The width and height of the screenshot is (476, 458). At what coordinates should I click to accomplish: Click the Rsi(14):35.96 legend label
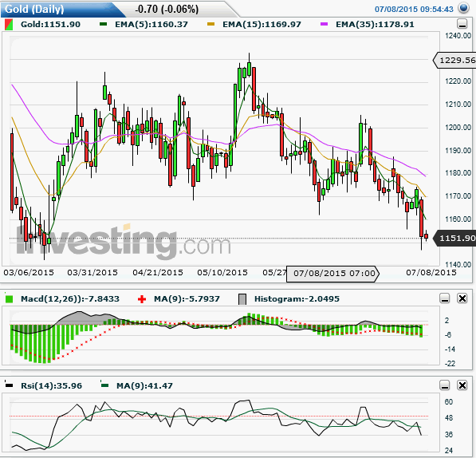click(x=51, y=385)
